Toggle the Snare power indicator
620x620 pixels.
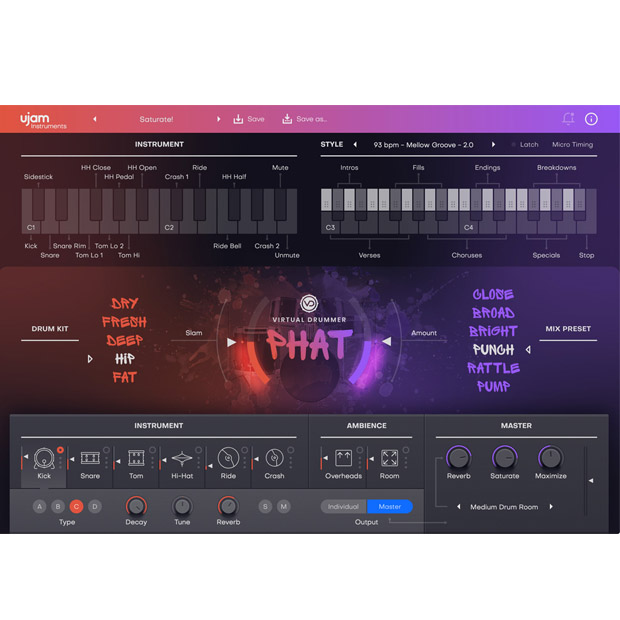pos(106,450)
